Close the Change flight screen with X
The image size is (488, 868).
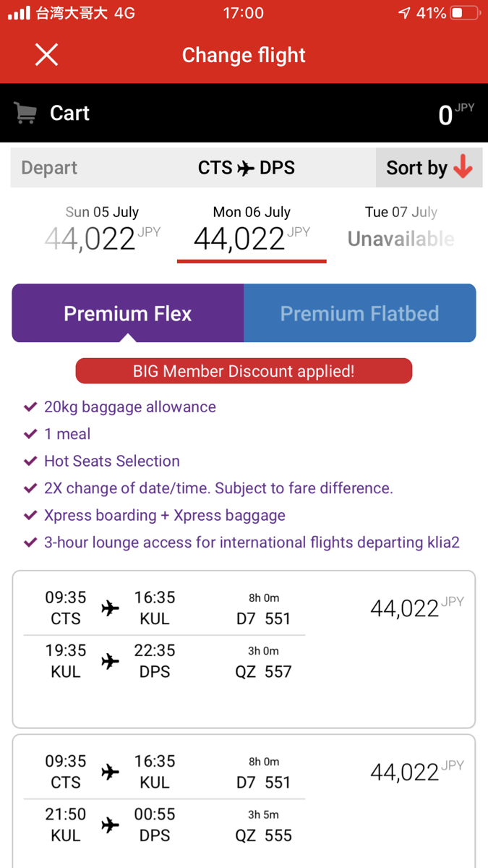(46, 55)
